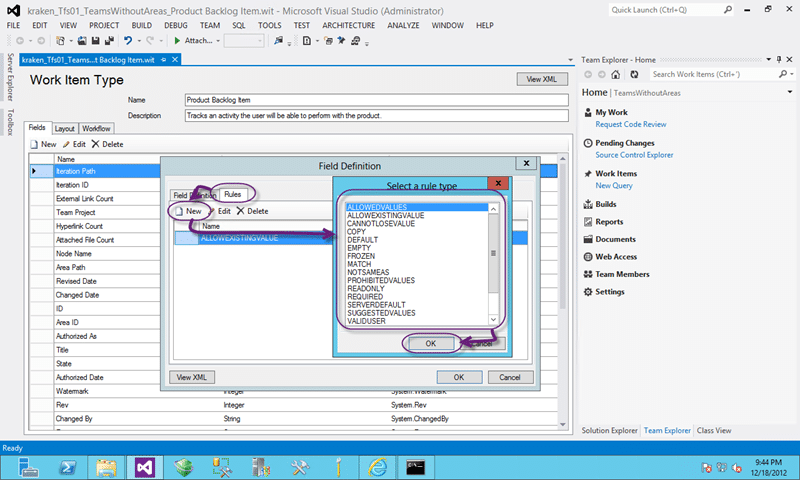This screenshot has height=480, width=800.
Task: Open File Explorer from the taskbar
Action: pos(106,467)
